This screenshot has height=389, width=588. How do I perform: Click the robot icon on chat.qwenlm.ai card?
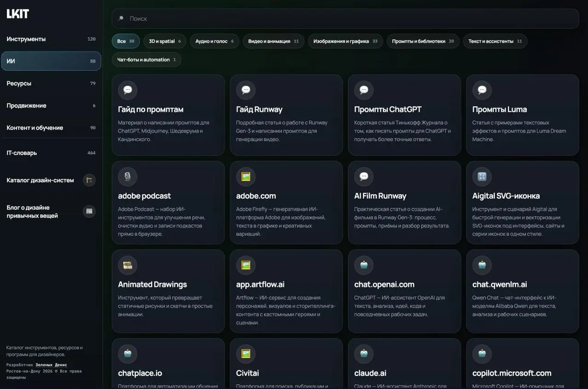click(482, 265)
